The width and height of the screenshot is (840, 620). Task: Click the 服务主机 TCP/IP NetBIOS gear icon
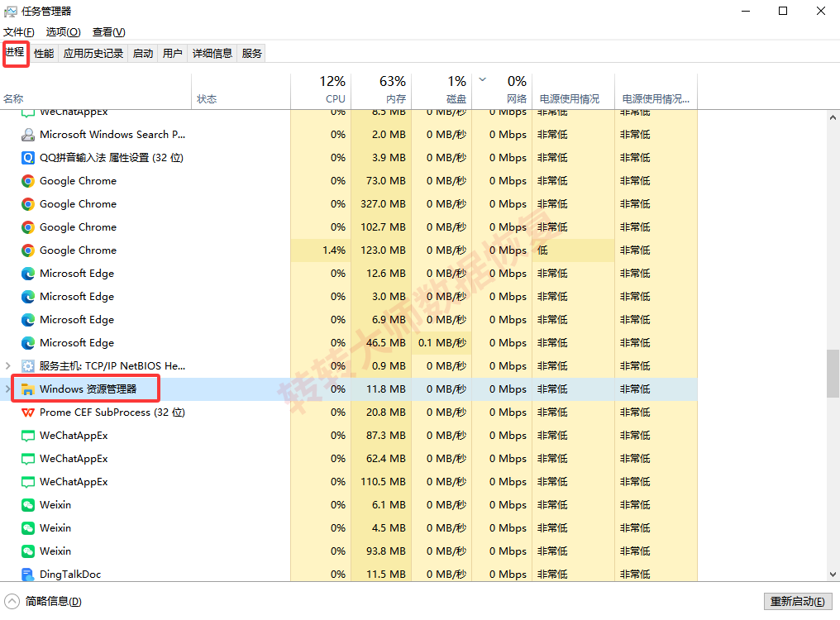point(28,366)
